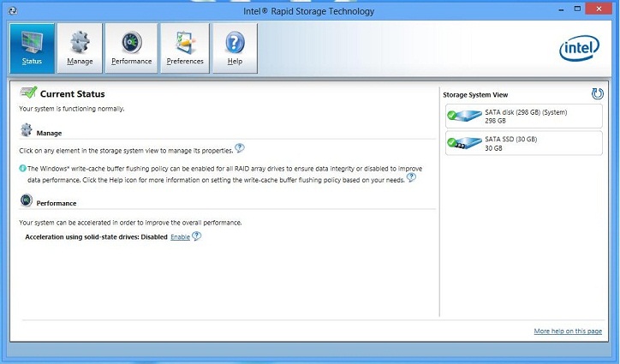Select the SATA SSD (30 GB) drive
Viewport: 620px width, 364px height.
(x=524, y=143)
